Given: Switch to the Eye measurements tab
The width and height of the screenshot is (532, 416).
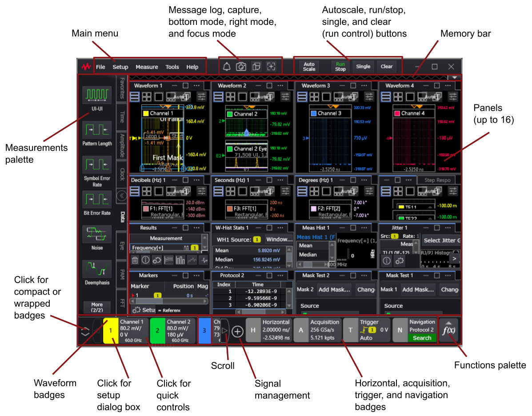Looking at the screenshot, I should [122, 246].
